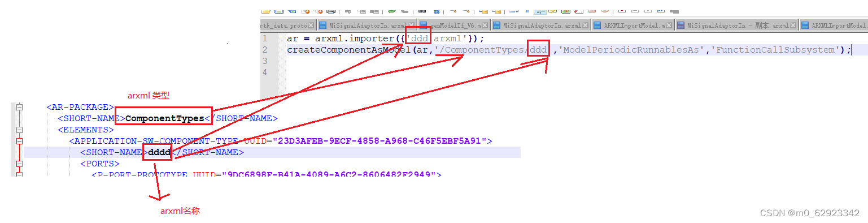The image size is (868, 223).
Task: Switch to the genModelIf_V6.m tab
Action: point(454,25)
